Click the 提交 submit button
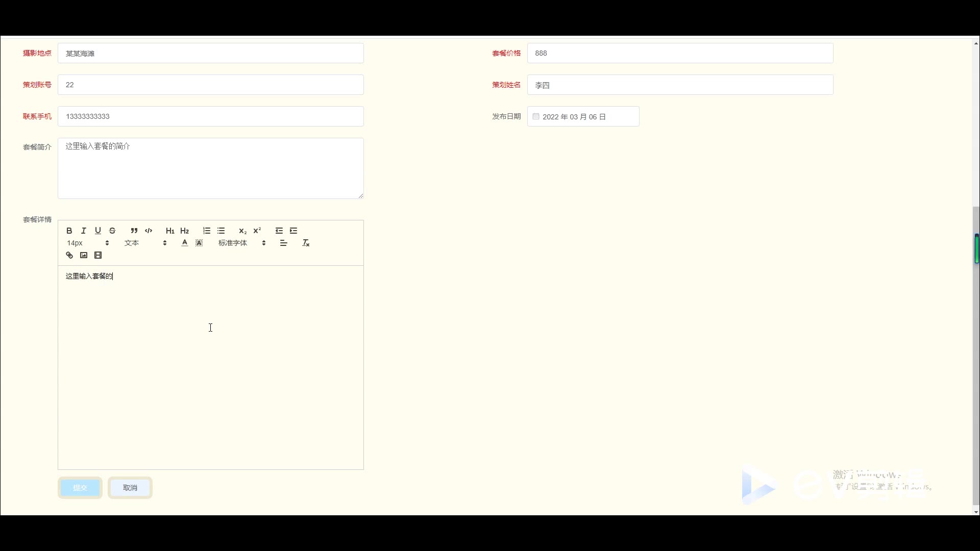Image resolution: width=980 pixels, height=551 pixels. click(80, 488)
